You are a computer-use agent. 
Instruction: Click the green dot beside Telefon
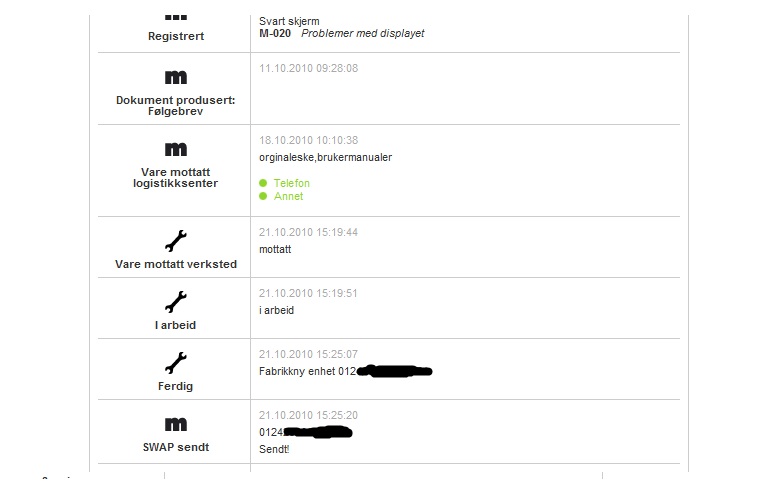pos(263,183)
